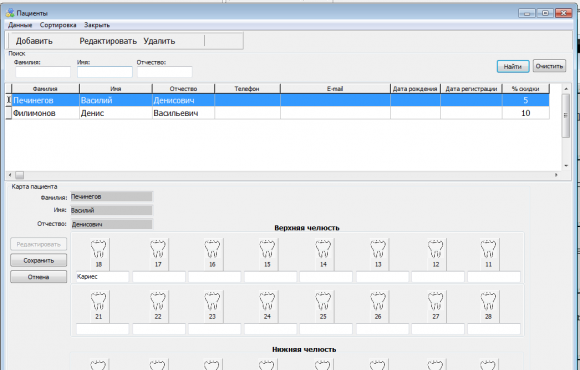Click the Отмена button

pos(38,277)
